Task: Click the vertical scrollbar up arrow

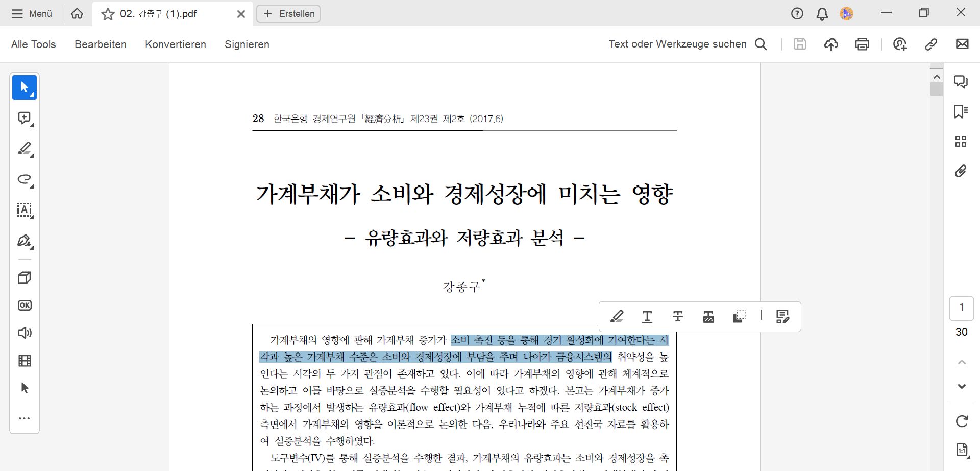Action: 937,76
